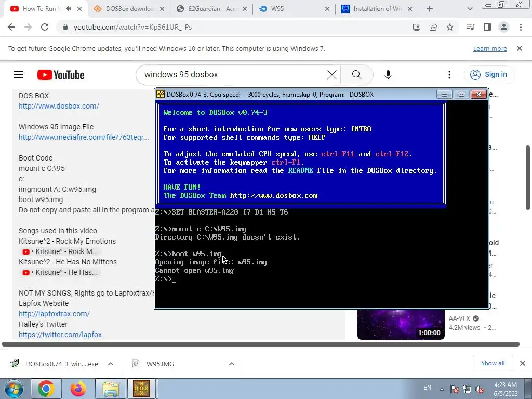This screenshot has height=399, width=532.
Task: Show hidden system tray icons
Action: (x=442, y=389)
